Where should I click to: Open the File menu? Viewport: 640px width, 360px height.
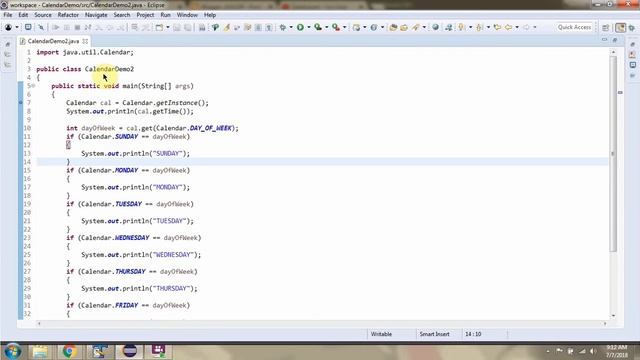tap(8, 15)
